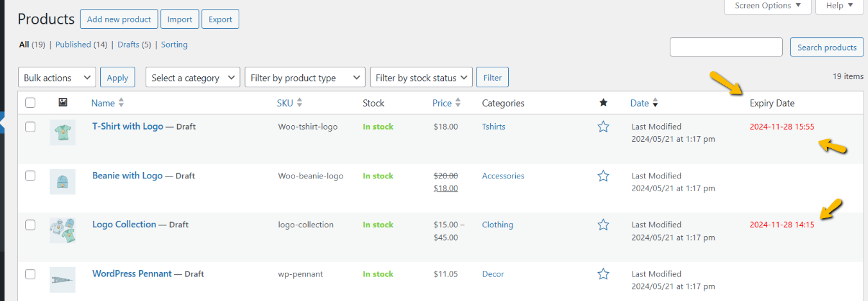Check the Logo Collection row checkbox

(30, 225)
